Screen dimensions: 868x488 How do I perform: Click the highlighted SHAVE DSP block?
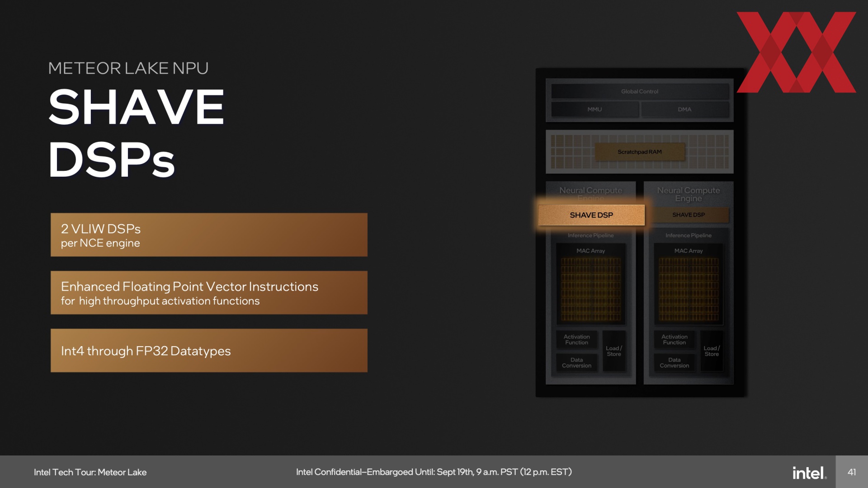click(591, 215)
